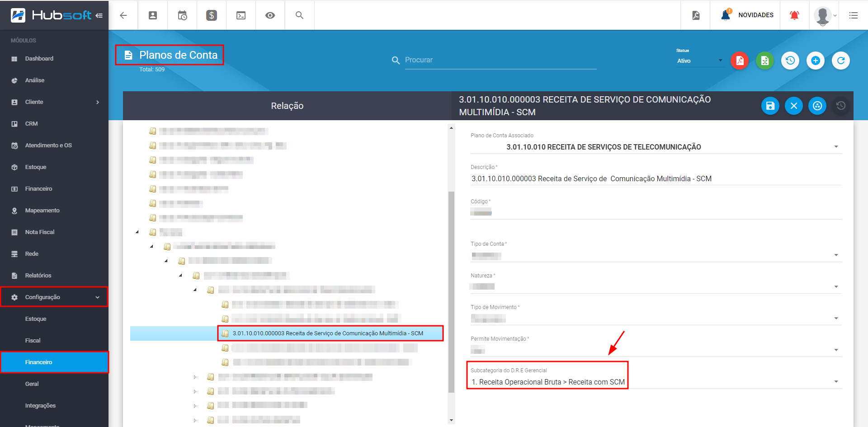Add new account plan
Image resolution: width=868 pixels, height=427 pixels.
pos(816,61)
